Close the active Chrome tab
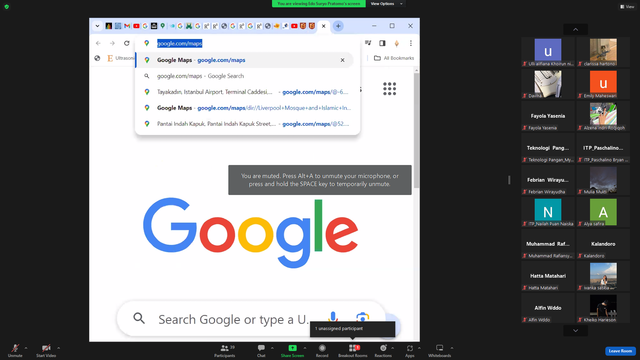The image size is (640, 360). pos(323,26)
